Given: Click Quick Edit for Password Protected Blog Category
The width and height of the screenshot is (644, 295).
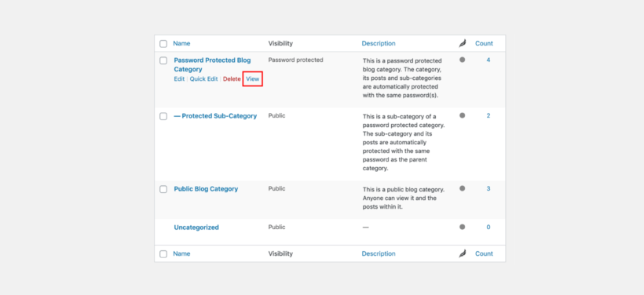Looking at the screenshot, I should (x=203, y=79).
